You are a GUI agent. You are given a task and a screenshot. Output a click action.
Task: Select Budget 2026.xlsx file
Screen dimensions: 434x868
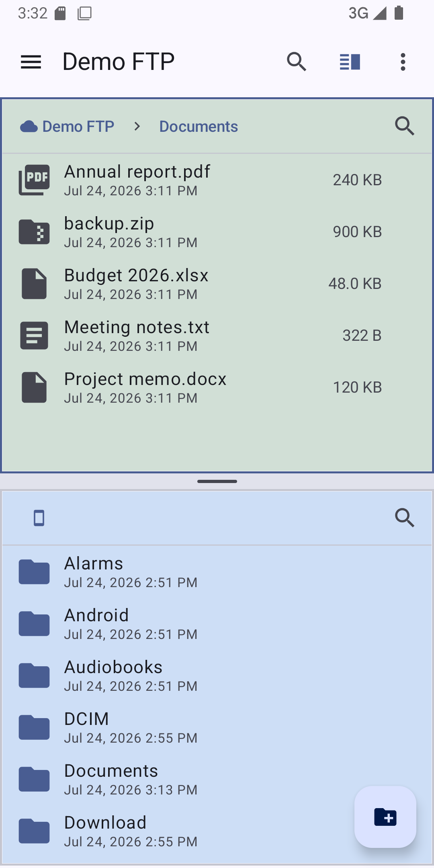[217, 284]
